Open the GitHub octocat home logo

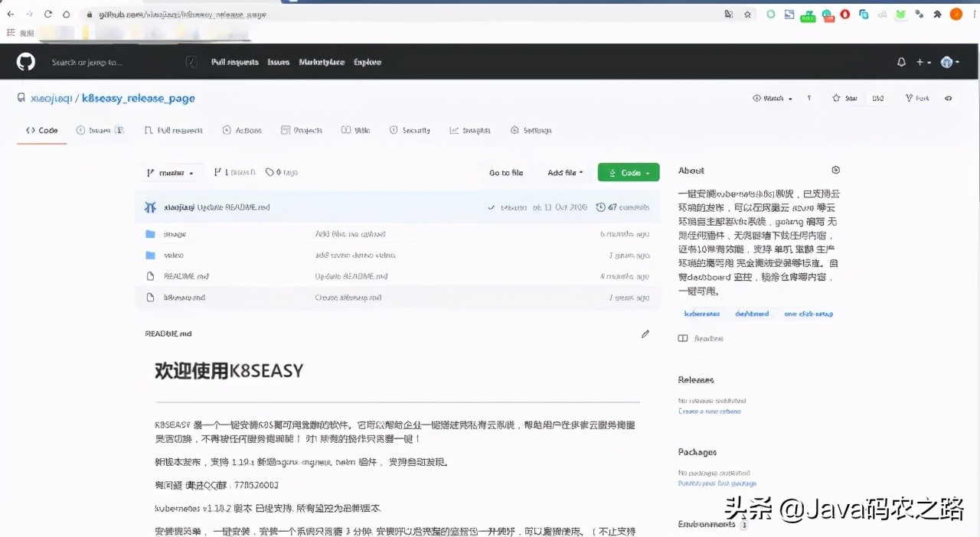26,62
